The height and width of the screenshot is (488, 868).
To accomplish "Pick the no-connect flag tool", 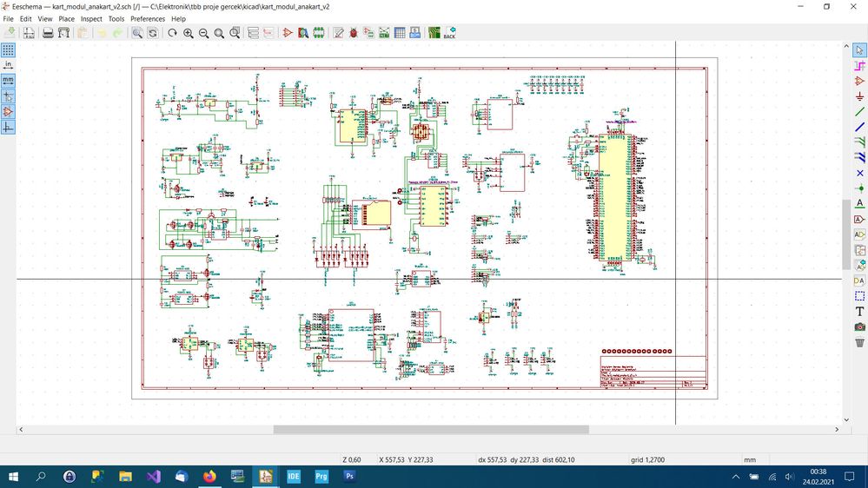I will [x=859, y=173].
